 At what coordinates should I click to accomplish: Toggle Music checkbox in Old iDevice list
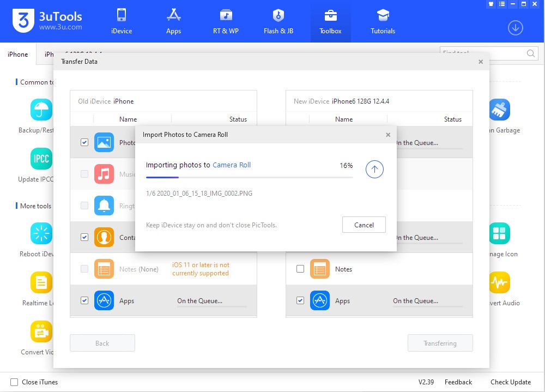click(84, 174)
